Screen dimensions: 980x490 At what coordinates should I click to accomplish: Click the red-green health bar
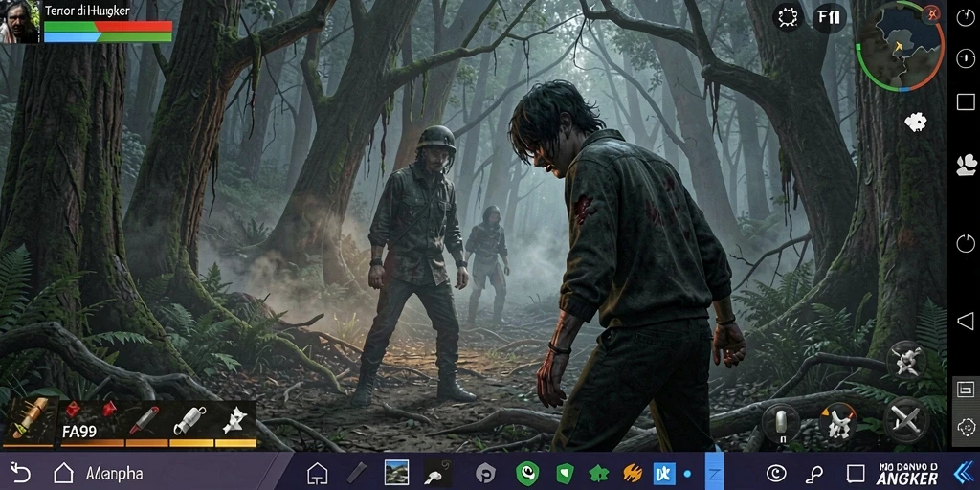coord(108,26)
